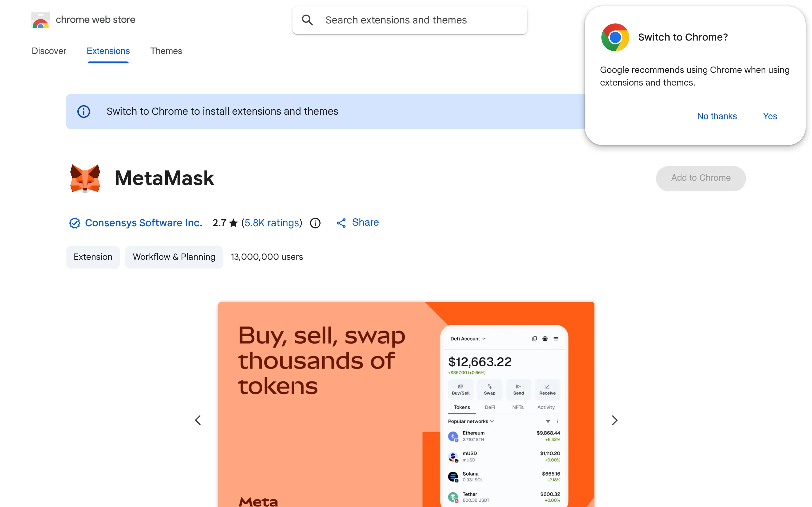Click the globe icon in the wallet mockup

tap(545, 339)
